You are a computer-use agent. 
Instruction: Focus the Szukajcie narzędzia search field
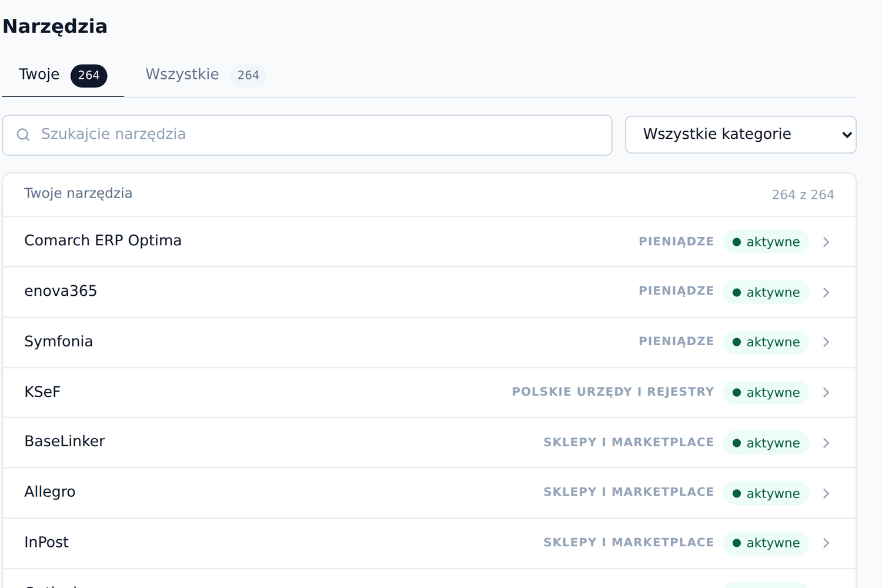point(308,135)
